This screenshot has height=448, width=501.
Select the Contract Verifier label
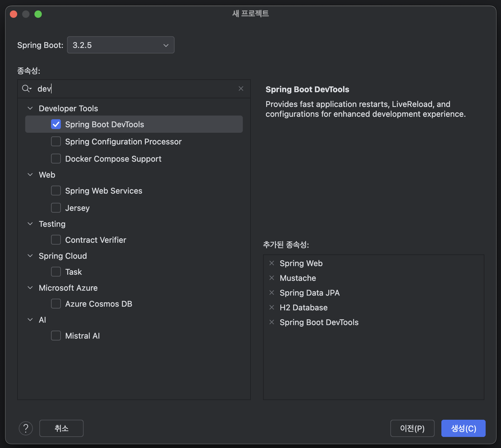point(96,240)
